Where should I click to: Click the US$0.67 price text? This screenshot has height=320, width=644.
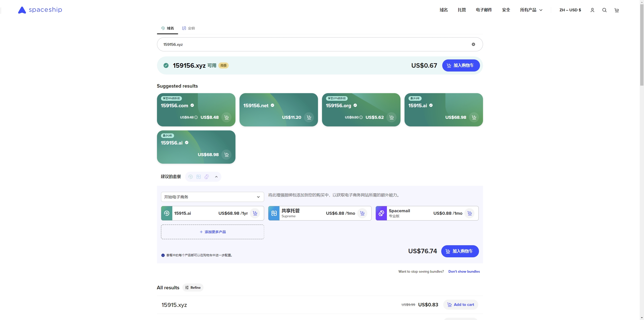[424, 65]
